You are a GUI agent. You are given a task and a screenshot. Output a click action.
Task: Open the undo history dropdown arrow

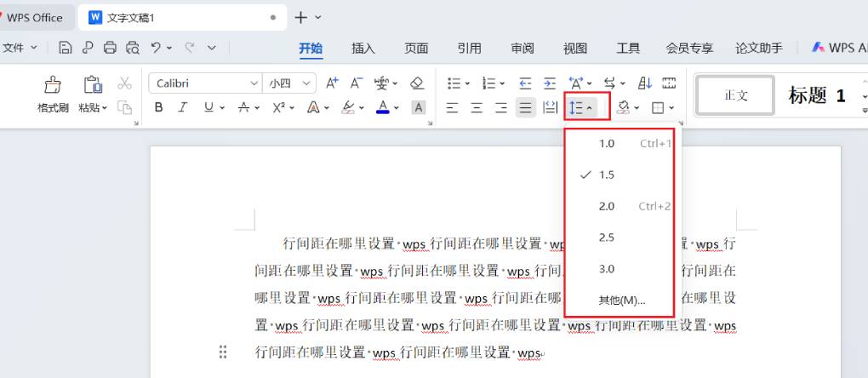coord(168,49)
